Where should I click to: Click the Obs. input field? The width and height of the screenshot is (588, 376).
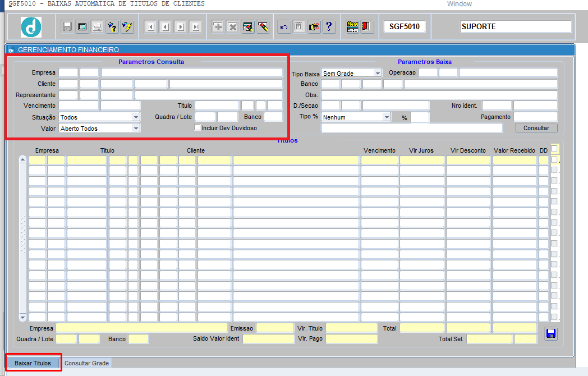pyautogui.click(x=439, y=95)
